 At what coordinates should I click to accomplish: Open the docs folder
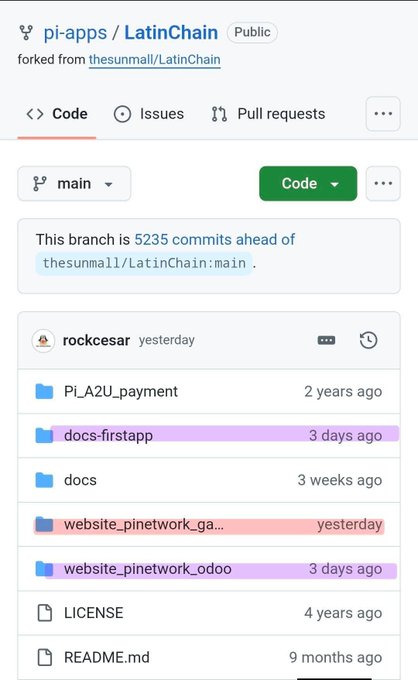tap(80, 480)
